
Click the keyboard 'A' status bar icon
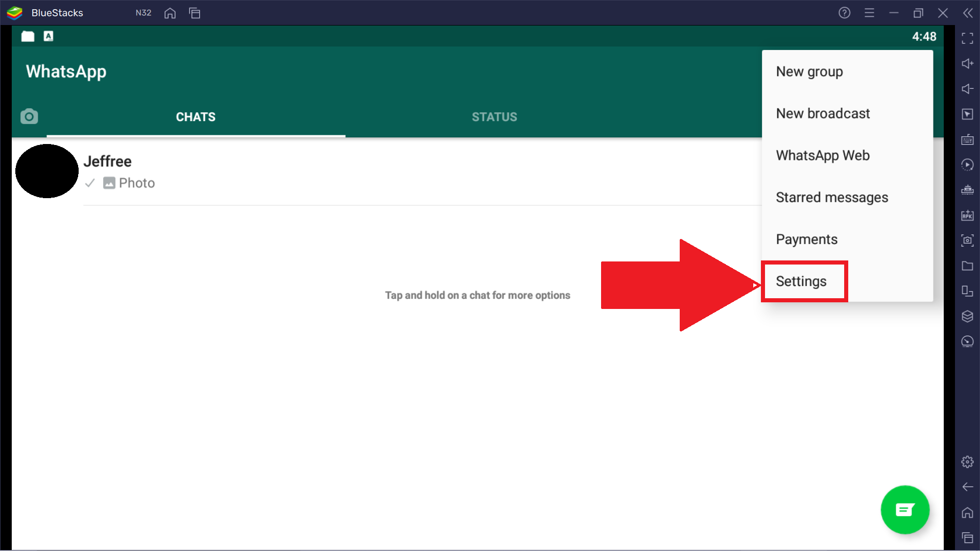(x=49, y=36)
